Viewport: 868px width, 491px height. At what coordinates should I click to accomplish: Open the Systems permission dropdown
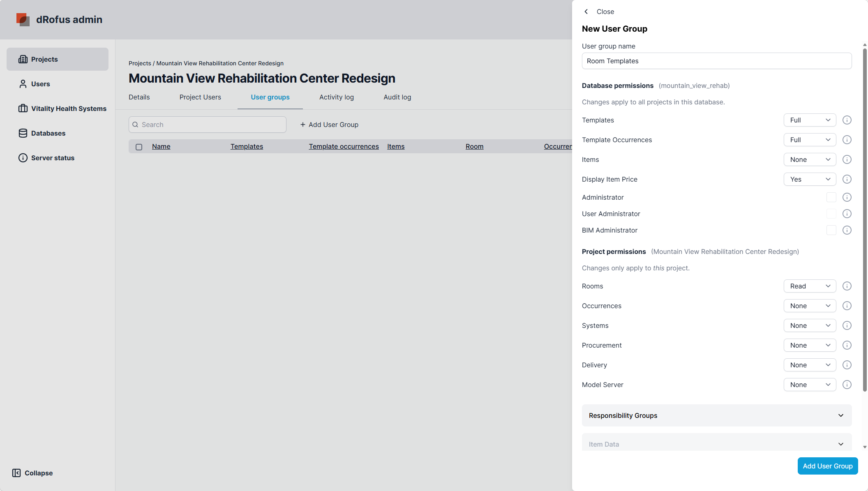(x=810, y=325)
